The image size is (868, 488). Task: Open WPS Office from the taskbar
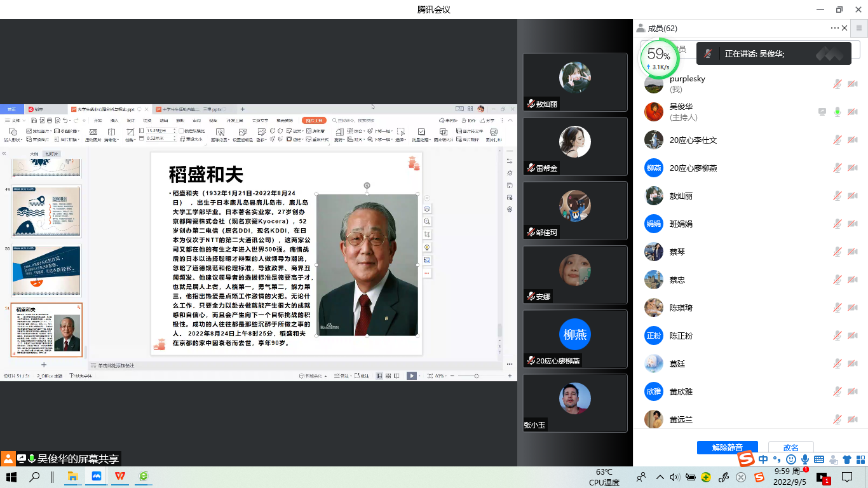pos(120,477)
